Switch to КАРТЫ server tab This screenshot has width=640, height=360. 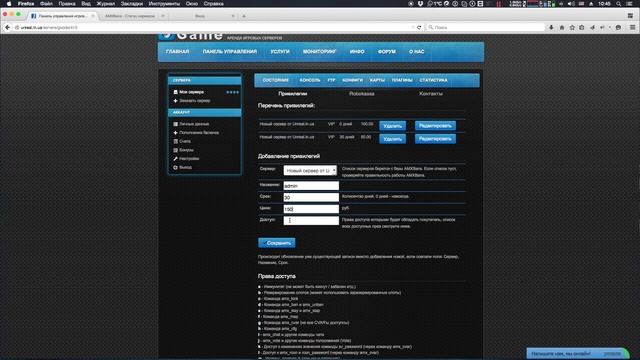click(x=377, y=80)
